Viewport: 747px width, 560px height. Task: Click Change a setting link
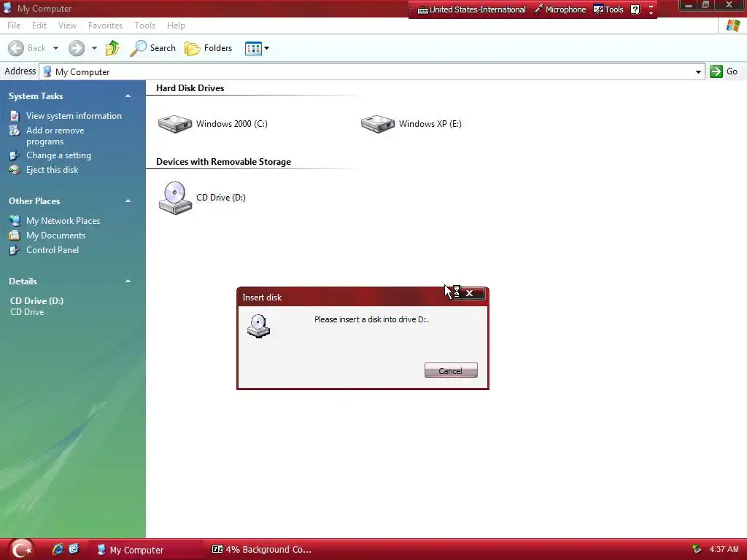click(x=58, y=155)
